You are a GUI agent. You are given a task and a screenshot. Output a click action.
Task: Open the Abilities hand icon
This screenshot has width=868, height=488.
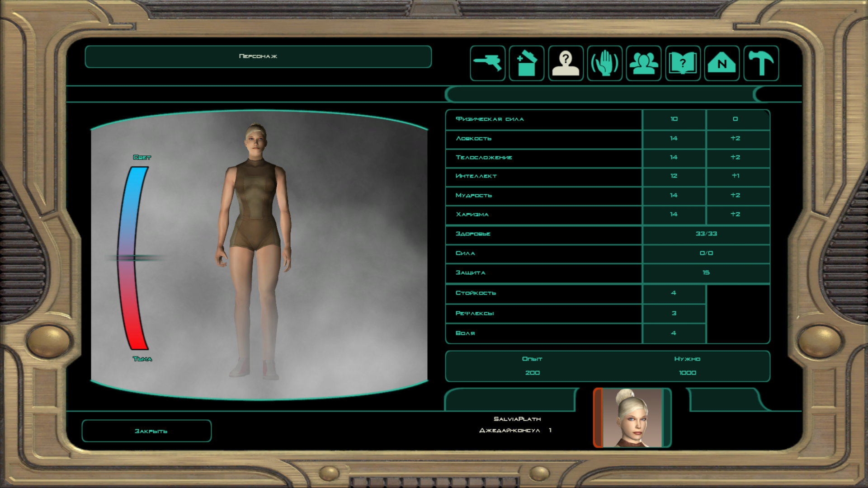click(x=604, y=63)
